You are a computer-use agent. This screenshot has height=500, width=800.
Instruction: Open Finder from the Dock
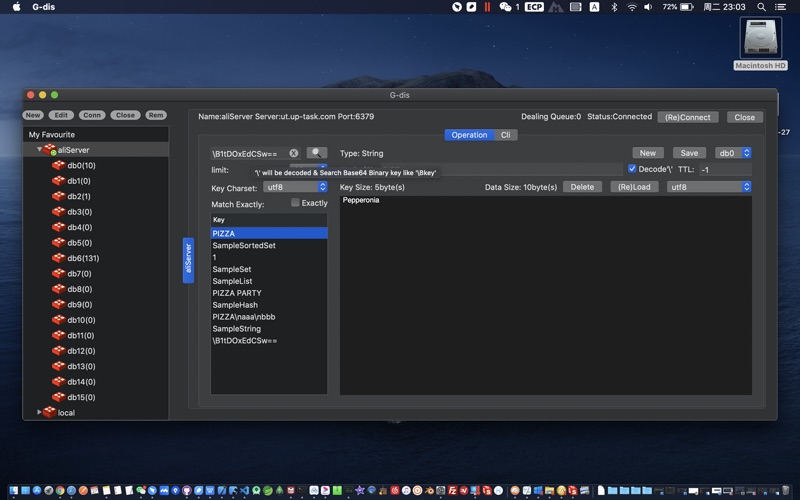pyautogui.click(x=13, y=491)
